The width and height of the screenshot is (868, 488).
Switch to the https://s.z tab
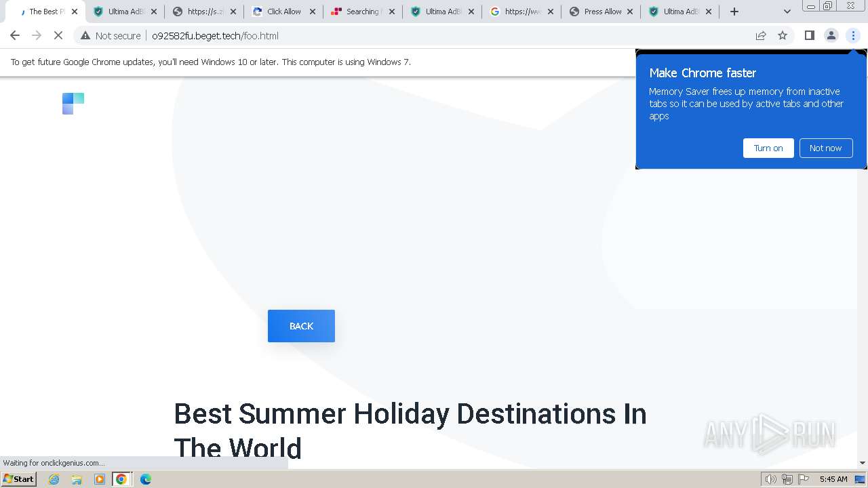205,12
